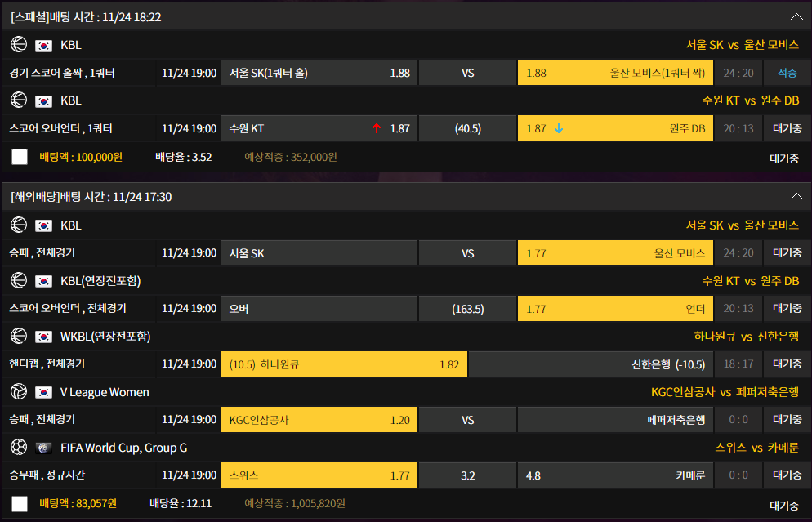This screenshot has height=522, width=812.
Task: Click FIFA World Cup flag icon
Action: click(43, 448)
